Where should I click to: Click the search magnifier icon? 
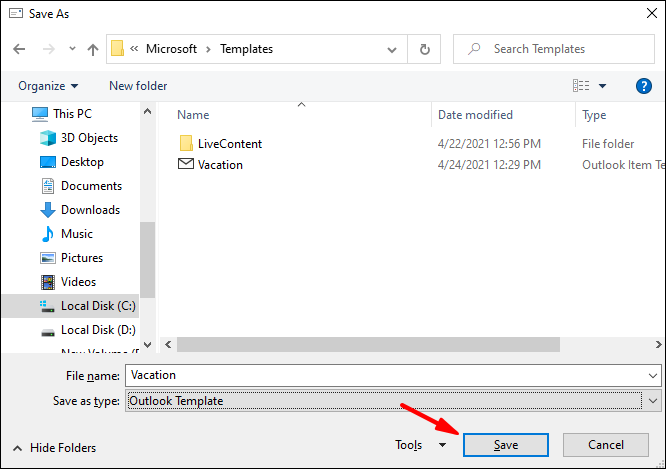[x=474, y=49]
